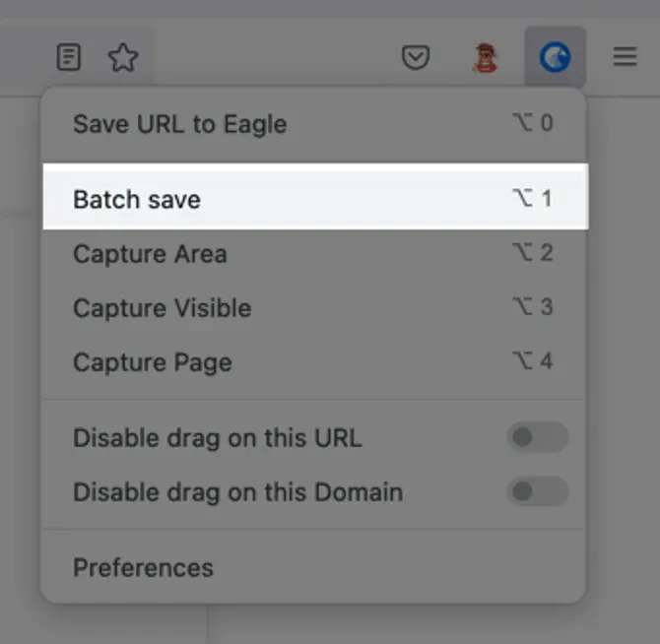Toggle reader view icon in address bar
This screenshot has height=644, width=660.
[x=69, y=57]
